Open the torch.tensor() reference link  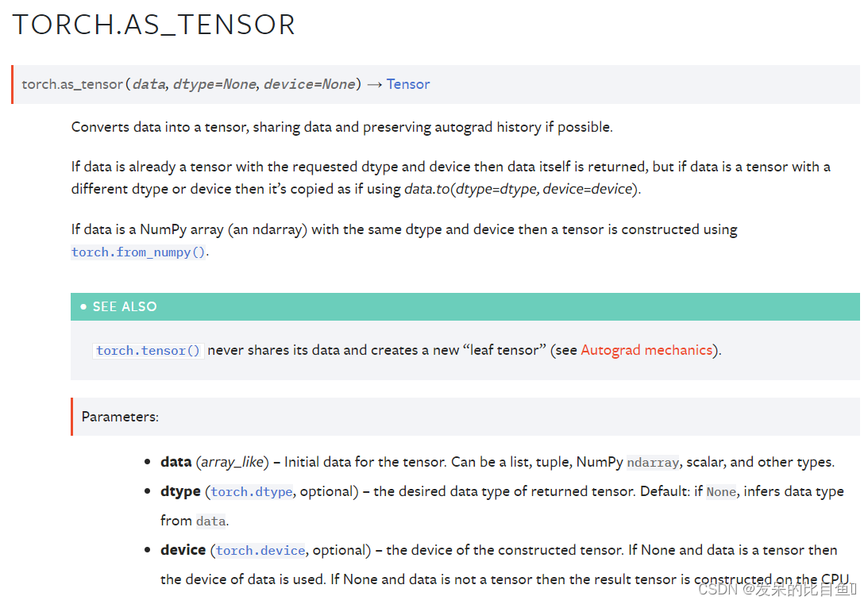pos(148,351)
